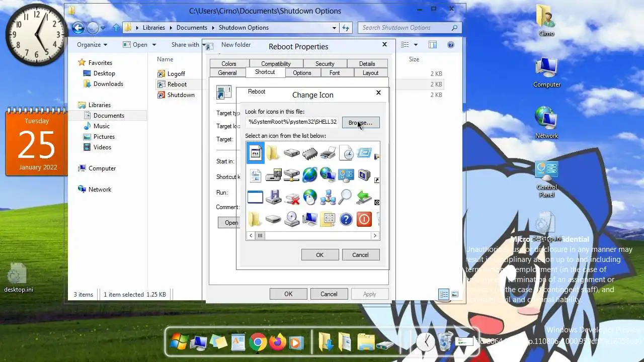The image size is (644, 362).
Task: Choose the document with clock icon
Action: coord(346,153)
